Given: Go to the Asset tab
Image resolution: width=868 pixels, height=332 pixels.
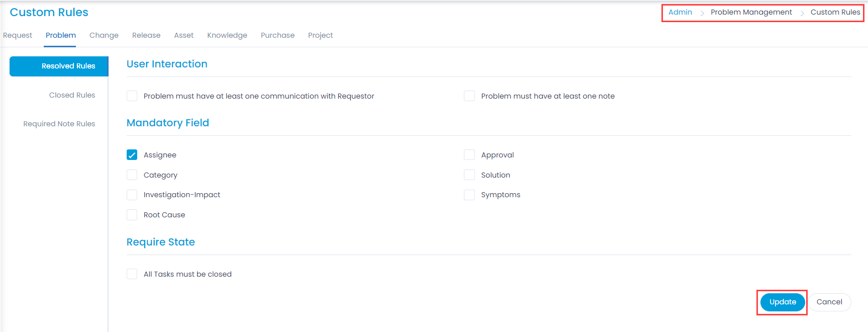Looking at the screenshot, I should [184, 35].
